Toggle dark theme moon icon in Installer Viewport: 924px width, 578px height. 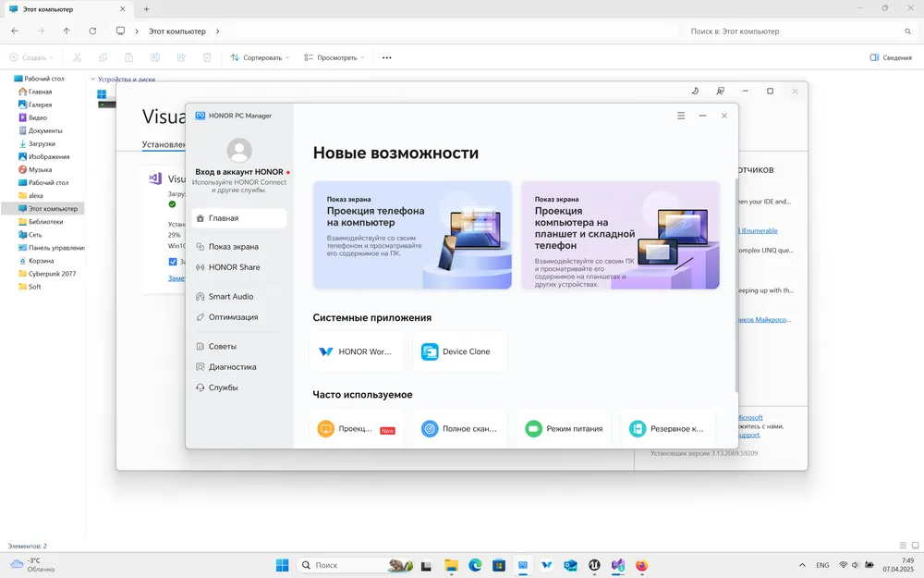pos(695,91)
